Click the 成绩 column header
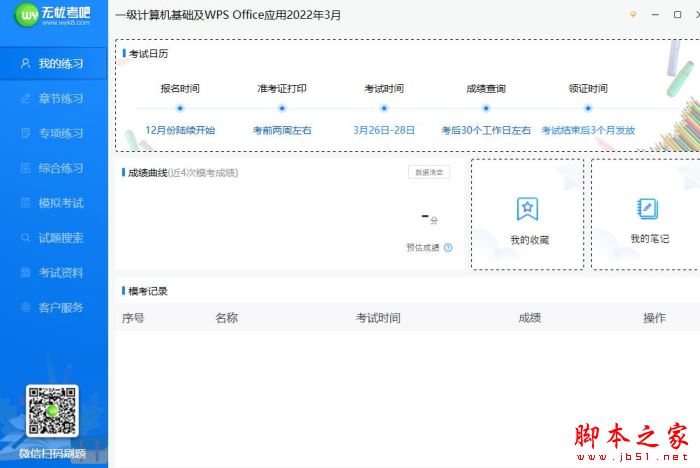Image resolution: width=700 pixels, height=468 pixels. click(x=529, y=318)
